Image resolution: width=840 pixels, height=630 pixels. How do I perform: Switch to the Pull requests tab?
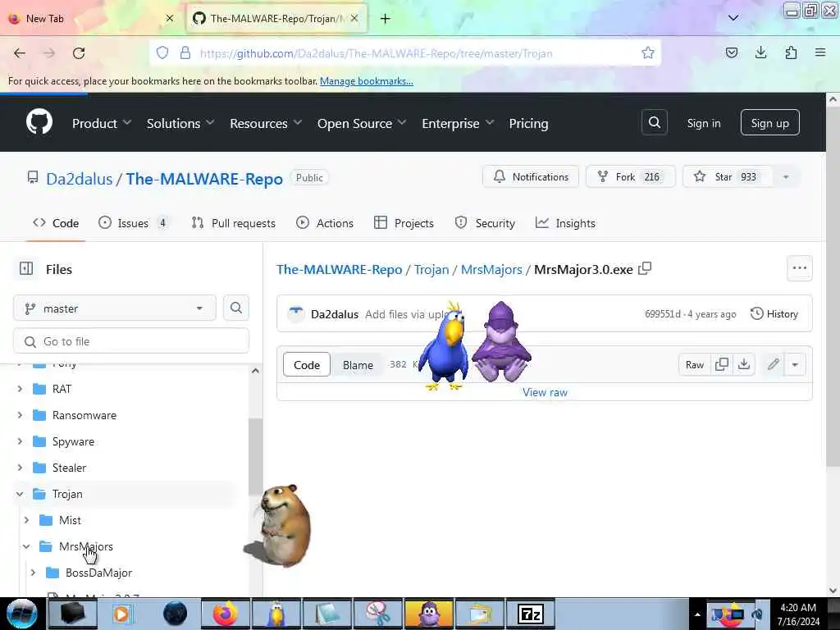(234, 223)
